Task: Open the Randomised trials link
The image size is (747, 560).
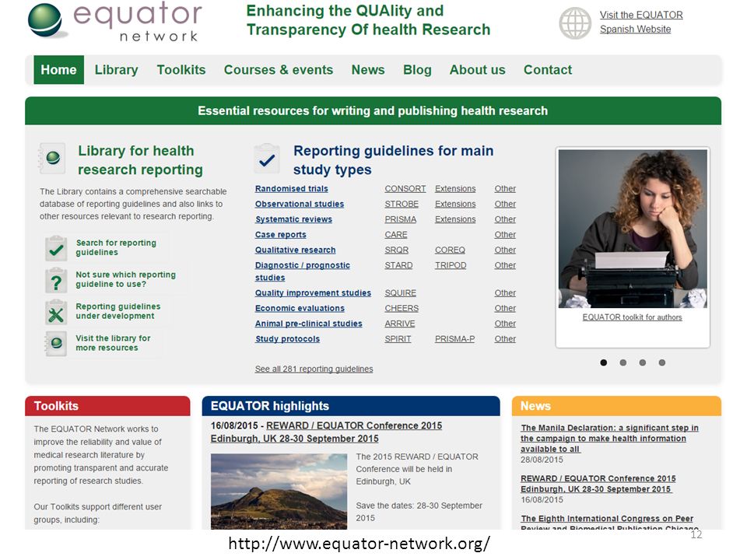Action: point(291,188)
